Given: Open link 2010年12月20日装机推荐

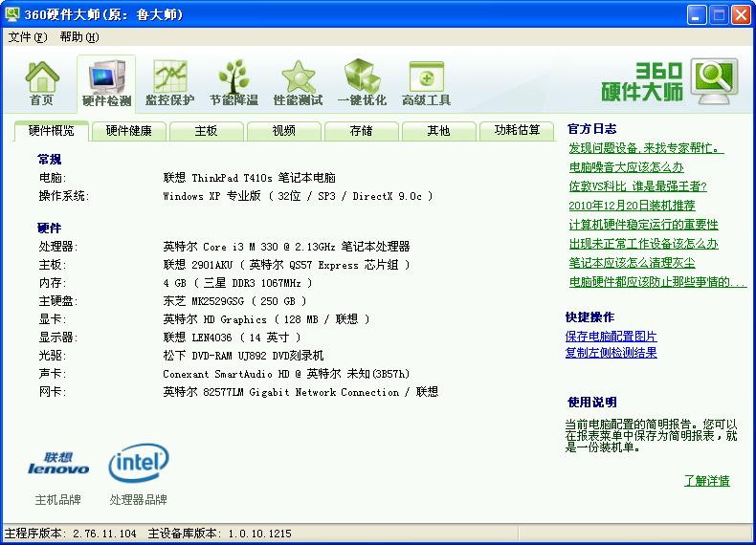Looking at the screenshot, I should point(632,206).
